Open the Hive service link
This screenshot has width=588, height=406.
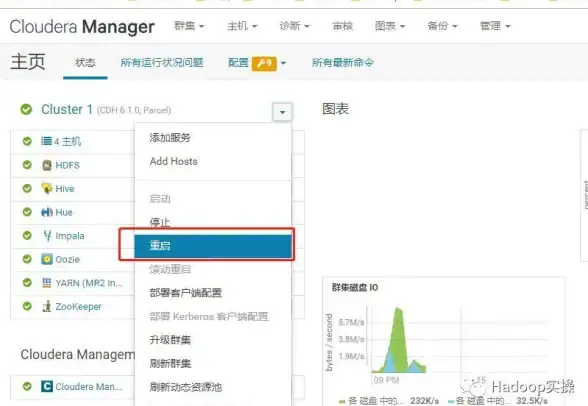click(65, 189)
